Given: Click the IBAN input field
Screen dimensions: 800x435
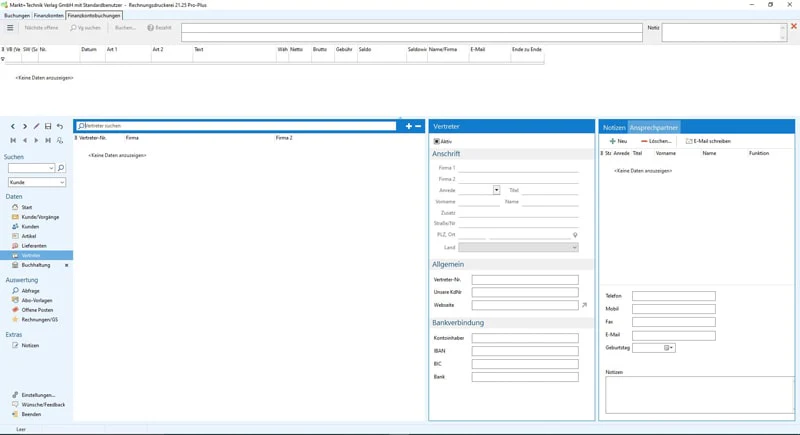Looking at the screenshot, I should 525,351.
